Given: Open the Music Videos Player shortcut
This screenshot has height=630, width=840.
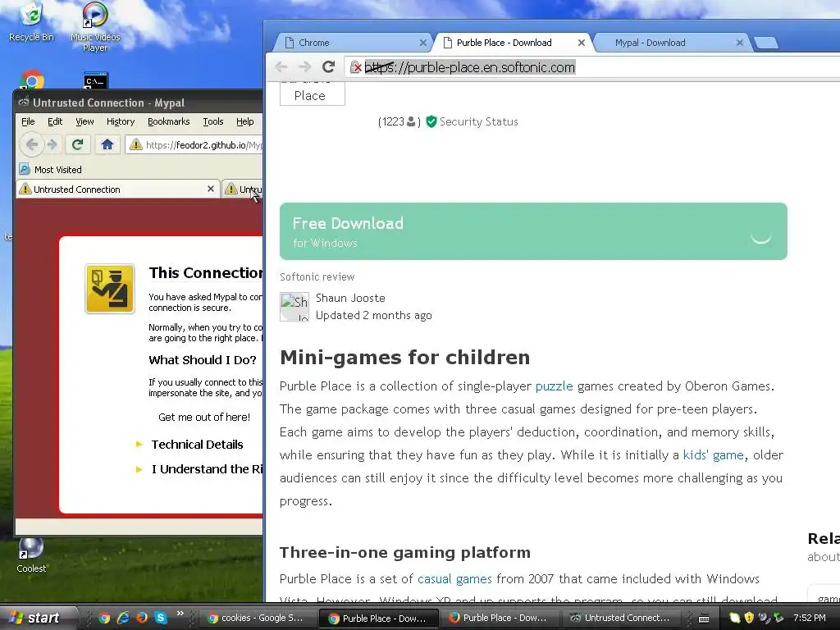Looking at the screenshot, I should (x=95, y=27).
